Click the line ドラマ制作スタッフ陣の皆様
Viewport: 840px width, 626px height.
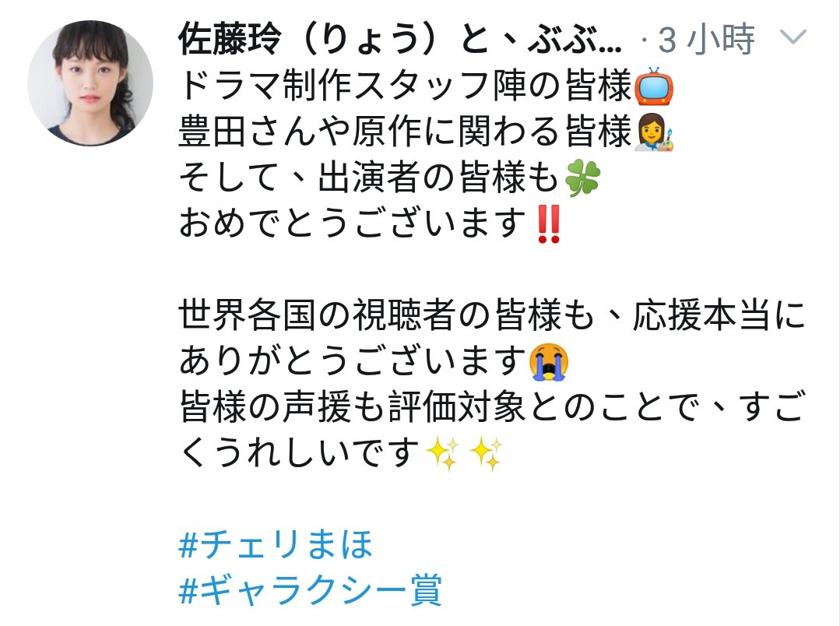coord(406,86)
